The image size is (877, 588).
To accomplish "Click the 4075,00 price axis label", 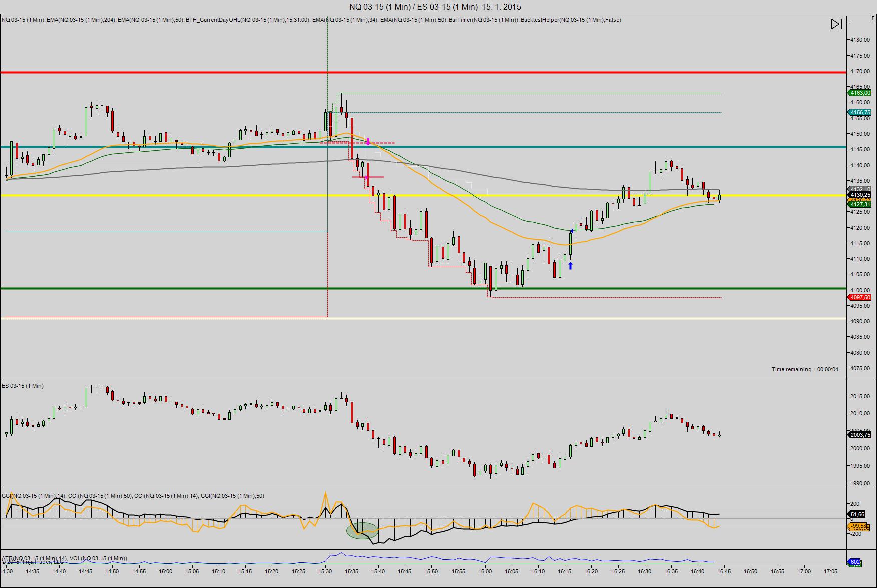I will click(x=860, y=368).
